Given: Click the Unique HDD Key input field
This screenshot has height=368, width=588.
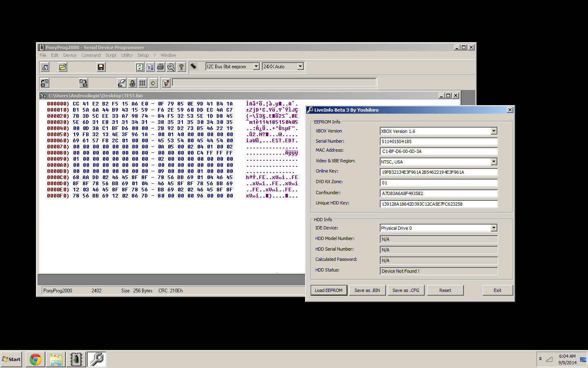Looking at the screenshot, I should click(439, 204).
